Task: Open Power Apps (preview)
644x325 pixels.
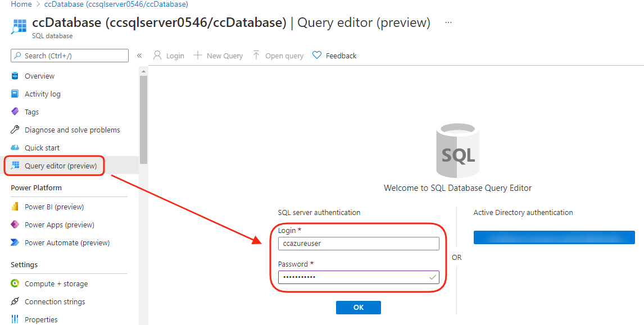Action: (59, 225)
